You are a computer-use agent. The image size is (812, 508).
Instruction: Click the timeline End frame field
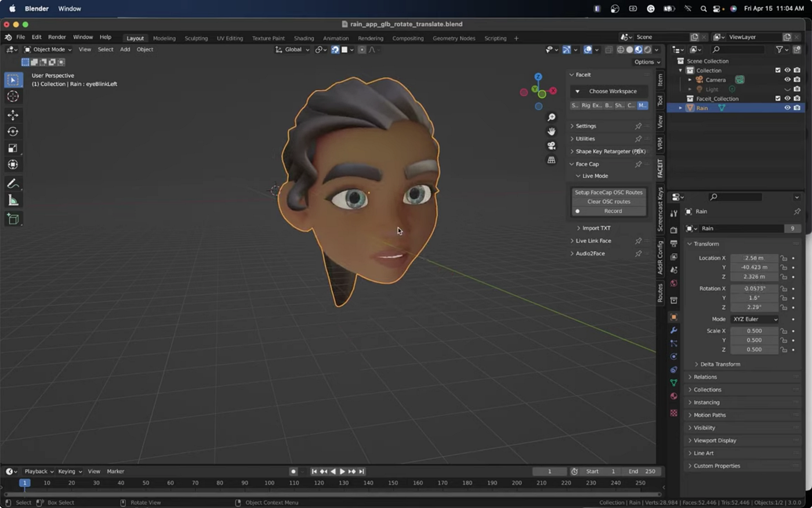(643, 472)
